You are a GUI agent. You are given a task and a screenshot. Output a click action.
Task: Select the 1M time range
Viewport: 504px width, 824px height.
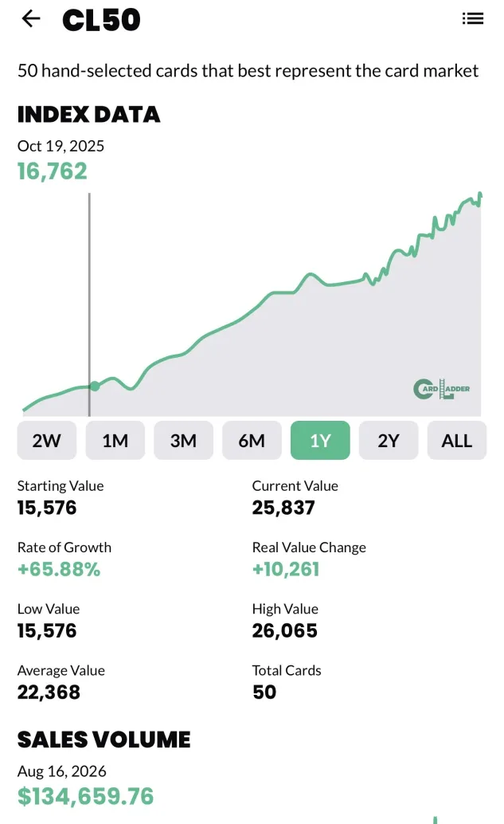pyautogui.click(x=115, y=441)
